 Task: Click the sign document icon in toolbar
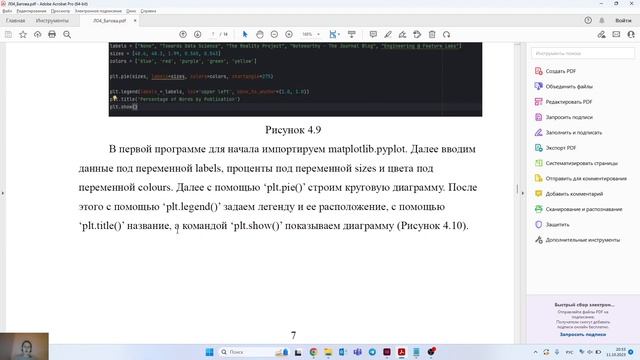coord(402,35)
